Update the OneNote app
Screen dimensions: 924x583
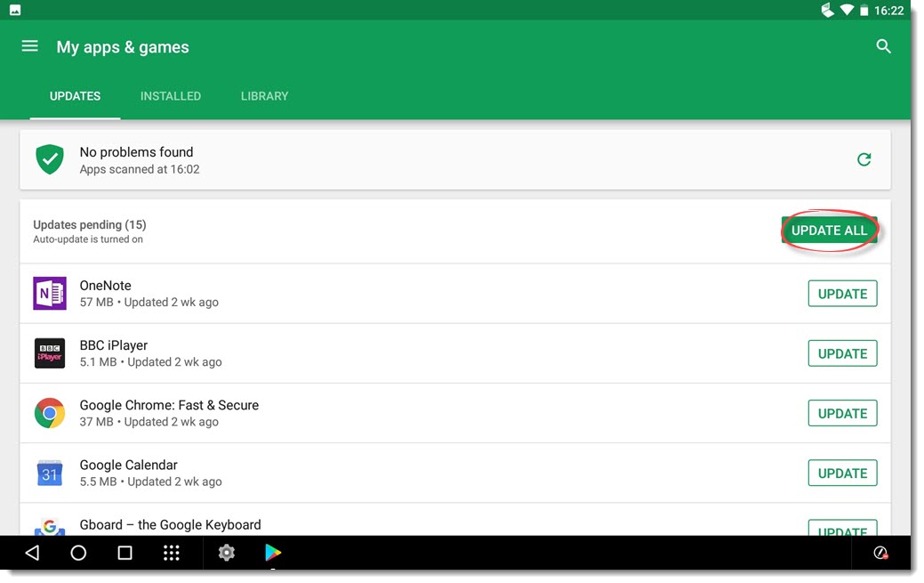coord(841,293)
